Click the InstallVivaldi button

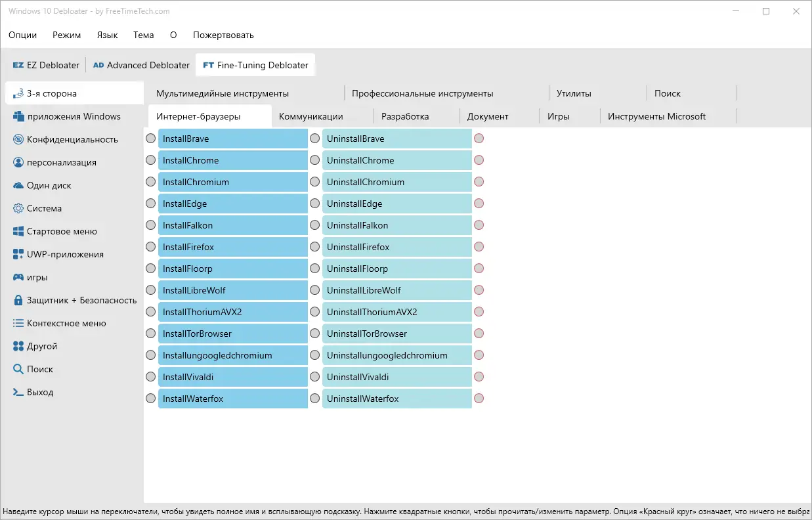(x=232, y=377)
